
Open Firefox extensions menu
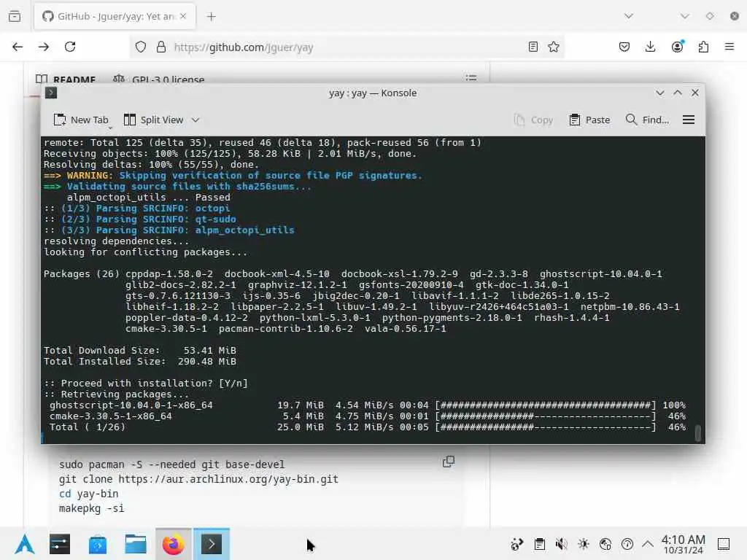click(x=704, y=47)
